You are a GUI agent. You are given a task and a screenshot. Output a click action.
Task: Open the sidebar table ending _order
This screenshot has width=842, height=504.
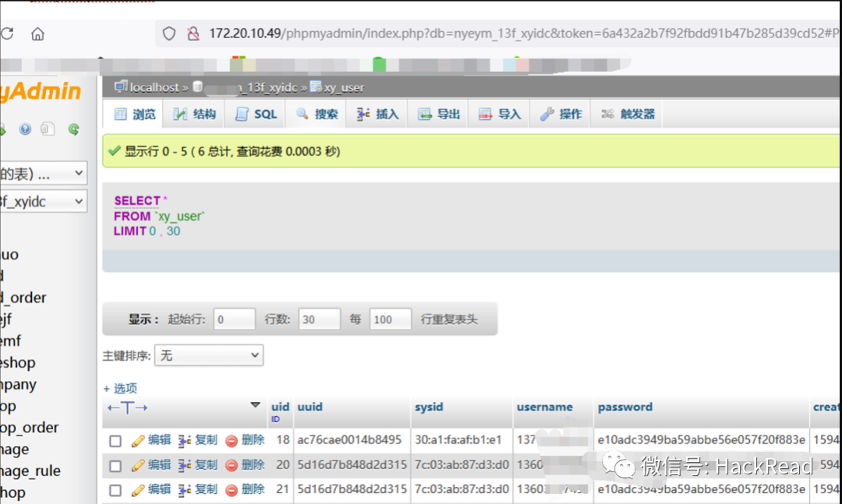coord(23,298)
